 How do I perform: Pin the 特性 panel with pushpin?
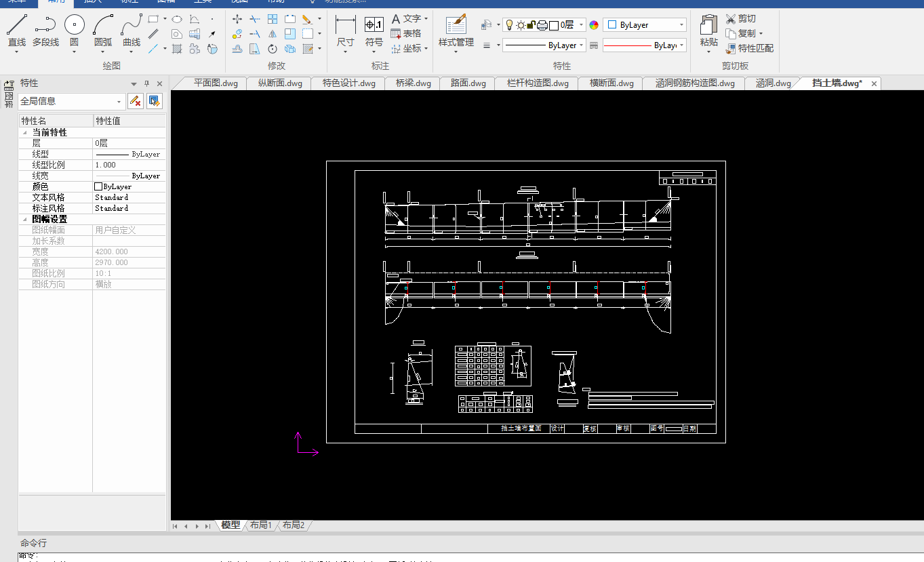[146, 83]
